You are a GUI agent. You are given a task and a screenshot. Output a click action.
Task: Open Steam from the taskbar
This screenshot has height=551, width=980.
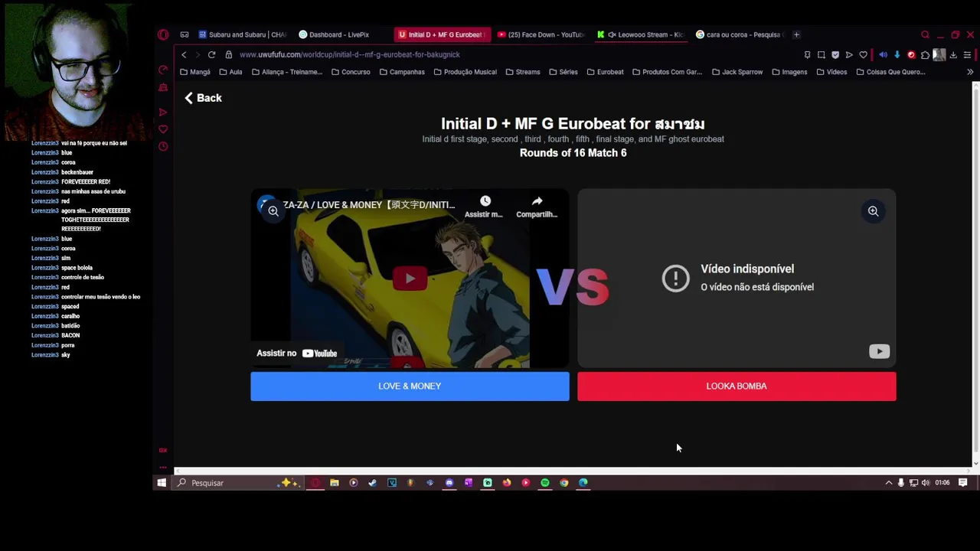point(372,483)
